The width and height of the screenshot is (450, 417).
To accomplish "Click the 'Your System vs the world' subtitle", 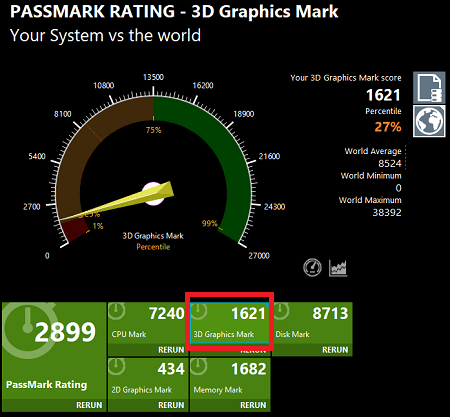I will pos(105,35).
